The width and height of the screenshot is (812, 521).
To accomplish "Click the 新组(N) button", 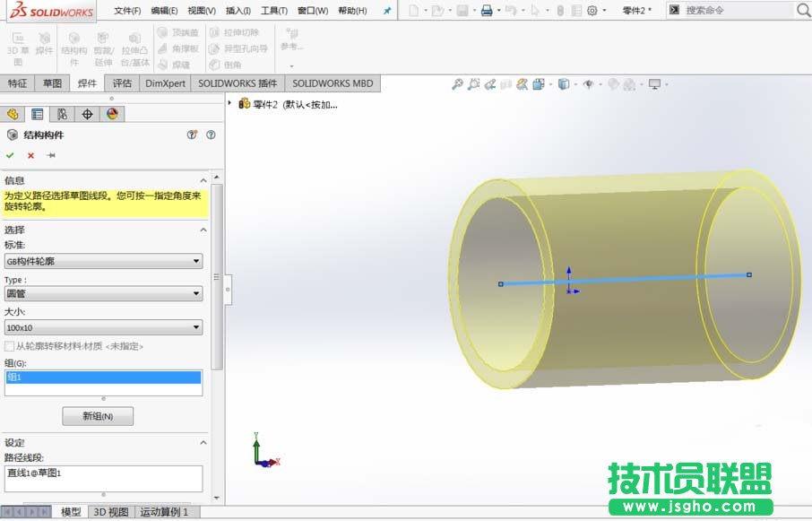I will click(x=97, y=415).
